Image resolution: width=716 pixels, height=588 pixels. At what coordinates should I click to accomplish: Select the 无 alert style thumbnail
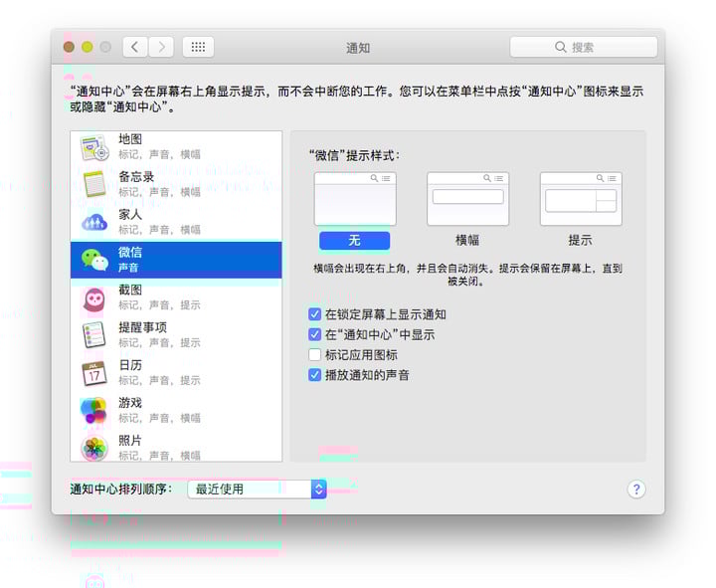coord(355,199)
